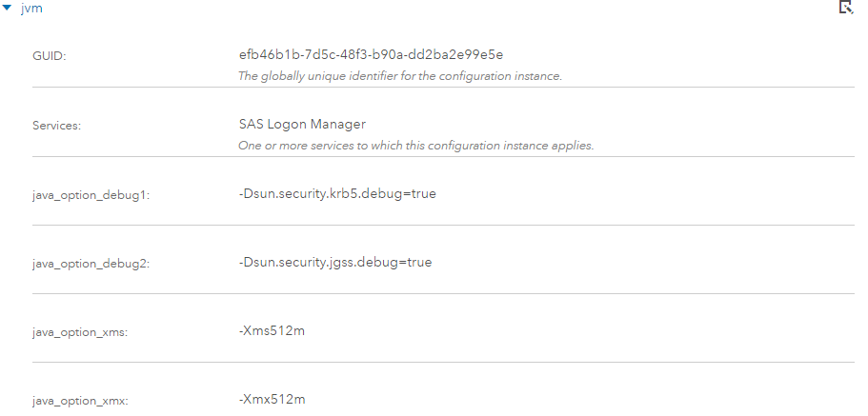Click the Services field label
Viewport: 868px width, 416px height.
tap(56, 126)
